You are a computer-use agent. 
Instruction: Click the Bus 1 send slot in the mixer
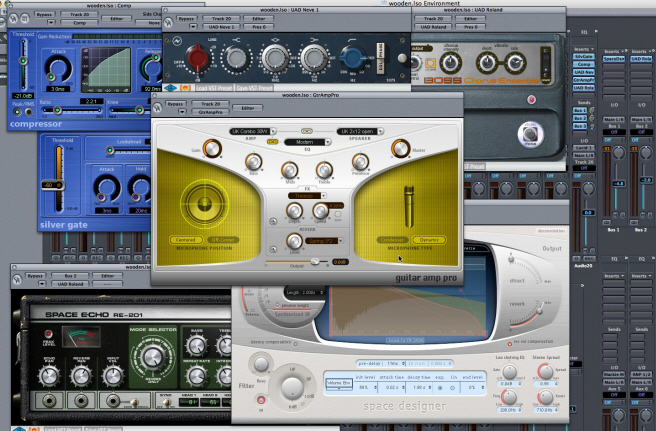click(580, 110)
